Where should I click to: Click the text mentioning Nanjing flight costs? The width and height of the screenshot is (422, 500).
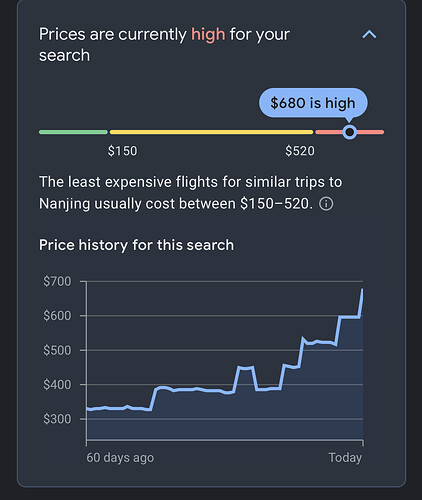coord(191,193)
